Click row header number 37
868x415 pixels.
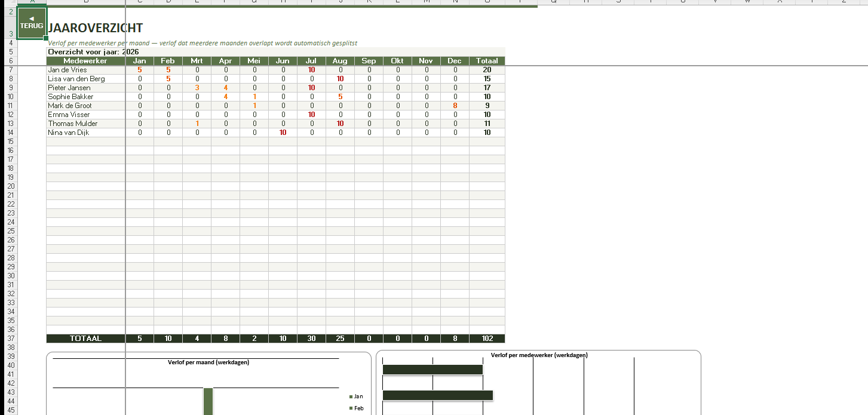(11, 339)
